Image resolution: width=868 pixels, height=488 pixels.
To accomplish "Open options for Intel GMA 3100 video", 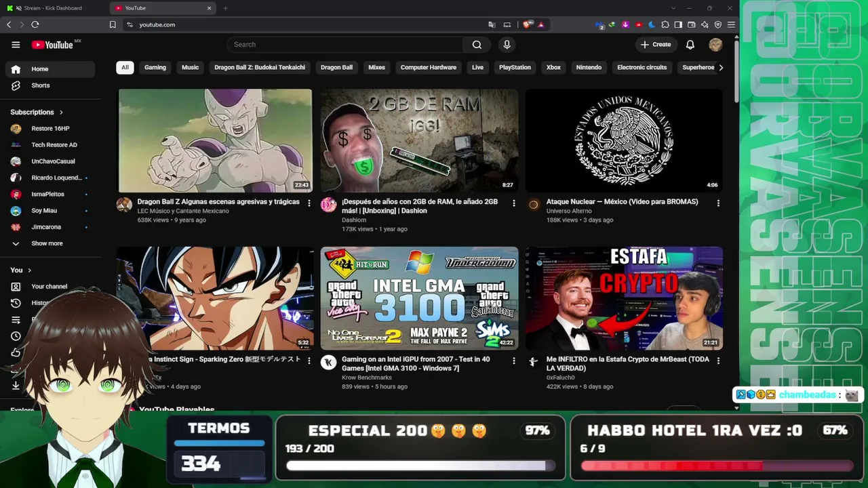I will [x=513, y=361].
